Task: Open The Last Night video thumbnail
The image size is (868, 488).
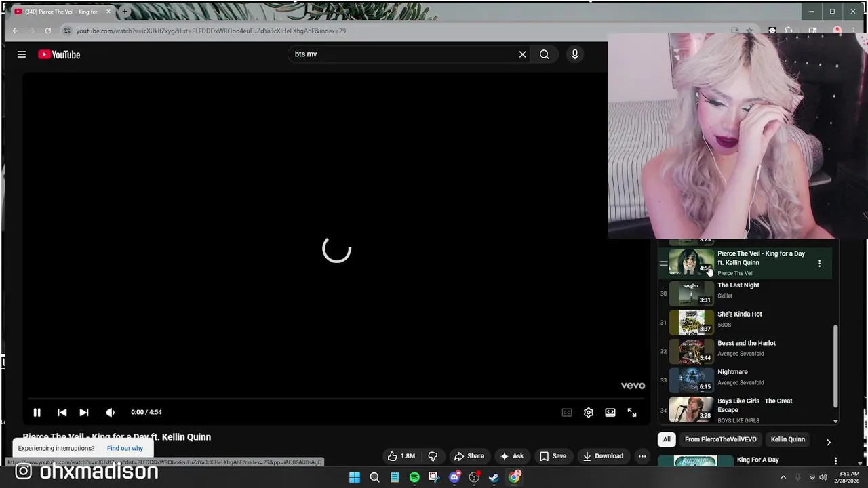Action: [691, 293]
